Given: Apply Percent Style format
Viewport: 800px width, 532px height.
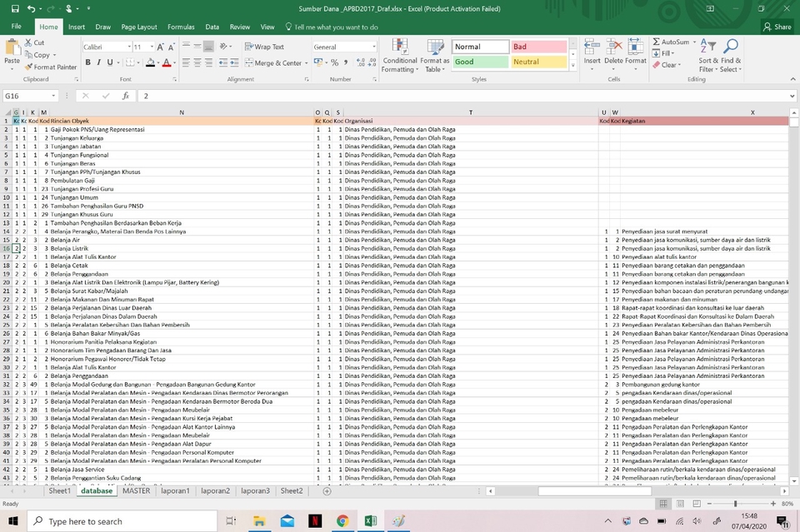Looking at the screenshot, I should (x=335, y=62).
